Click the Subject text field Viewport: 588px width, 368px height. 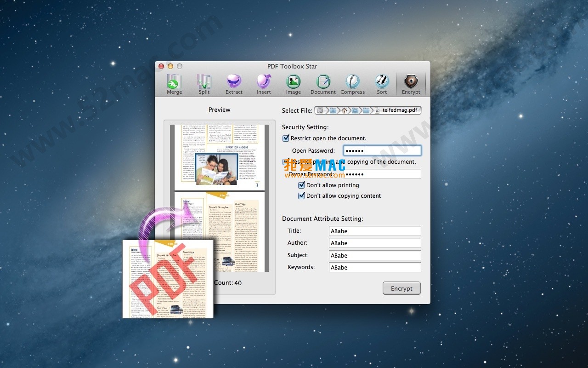[375, 255]
